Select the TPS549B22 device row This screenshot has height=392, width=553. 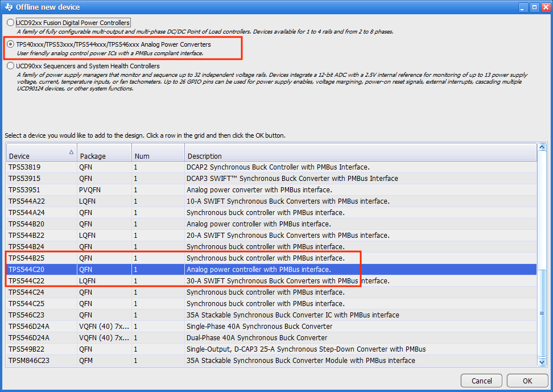click(271, 349)
